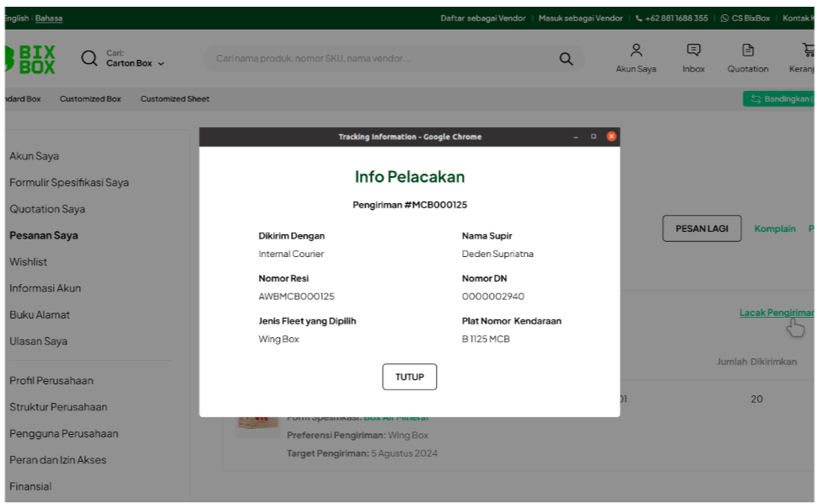
Task: Click the Bandingkan compare button
Action: pyautogui.click(x=780, y=99)
